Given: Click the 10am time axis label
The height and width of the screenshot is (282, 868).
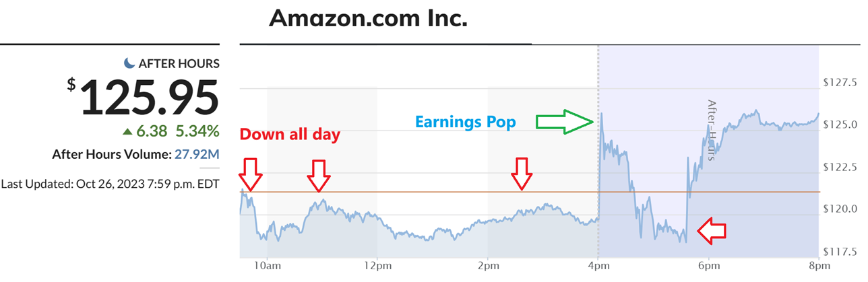Looking at the screenshot, I should (267, 265).
